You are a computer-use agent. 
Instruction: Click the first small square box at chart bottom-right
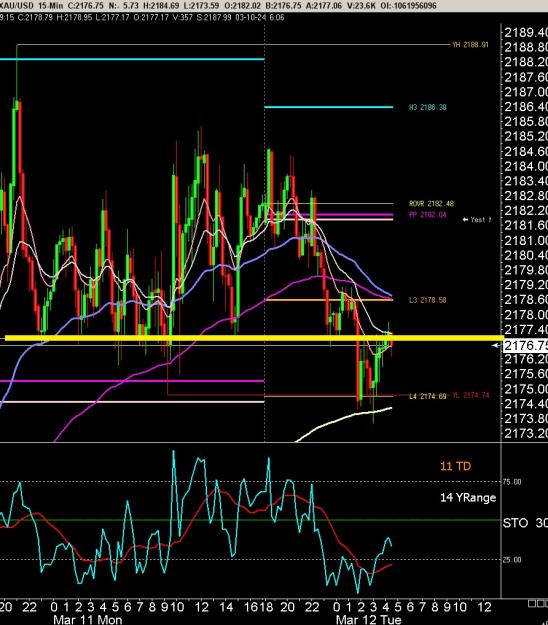pyautogui.click(x=531, y=603)
